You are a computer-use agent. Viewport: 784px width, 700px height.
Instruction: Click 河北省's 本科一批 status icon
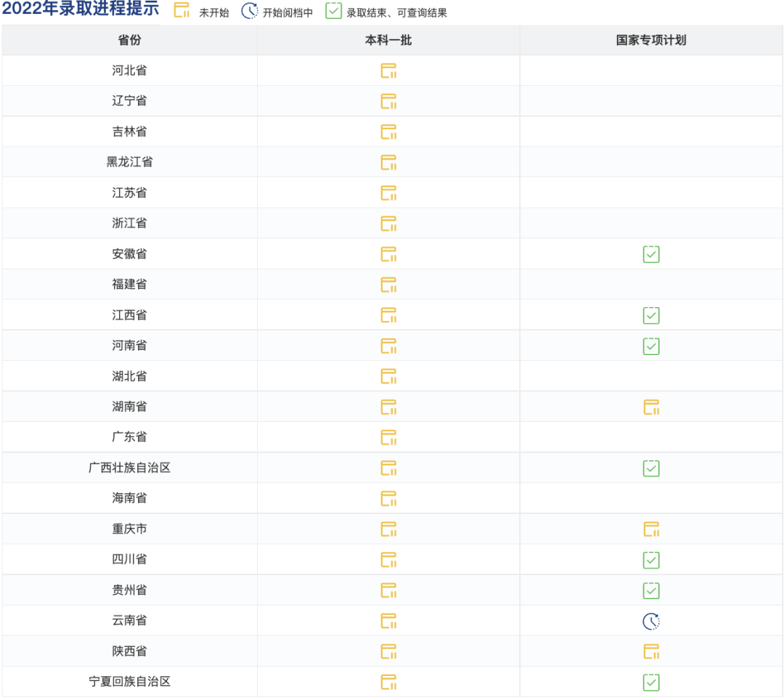tap(388, 70)
